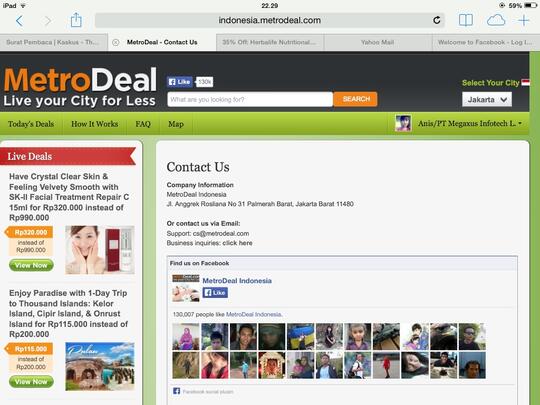Image resolution: width=540 pixels, height=405 pixels.
Task: Open the Jakarta city dropdown
Action: point(487,100)
